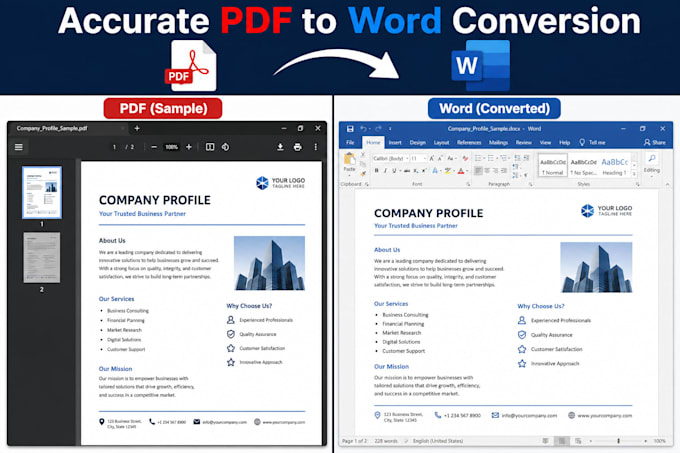Justify the paragraph text in Word
This screenshot has width=680, height=453.
pos(504,171)
